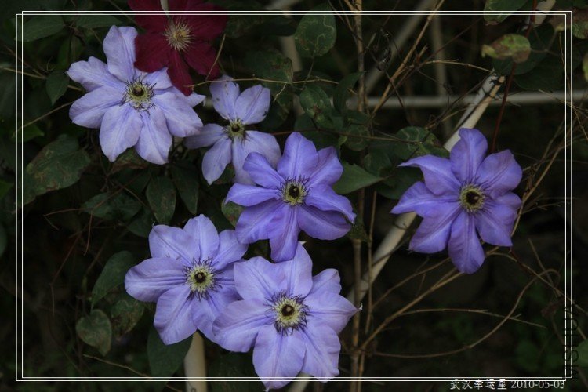Screen dimensions: 588x392
Task: Click the green leaf at bottom-left
Action: pos(95,329)
